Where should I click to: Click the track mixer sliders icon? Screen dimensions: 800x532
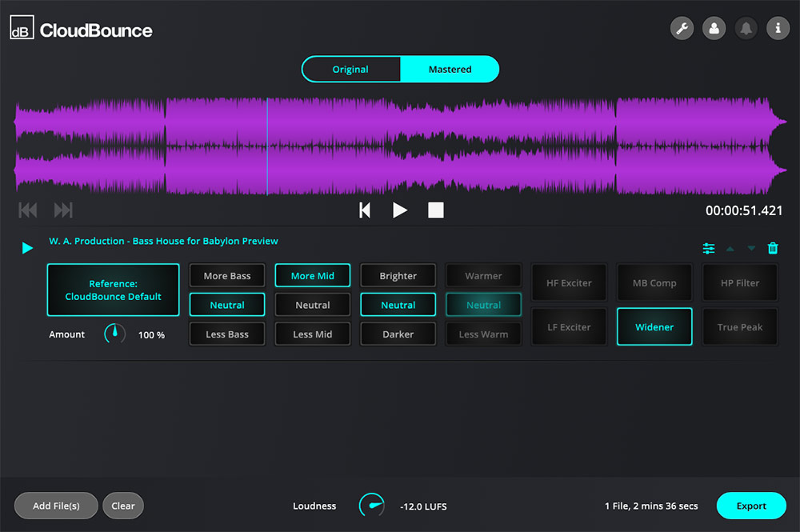click(709, 249)
